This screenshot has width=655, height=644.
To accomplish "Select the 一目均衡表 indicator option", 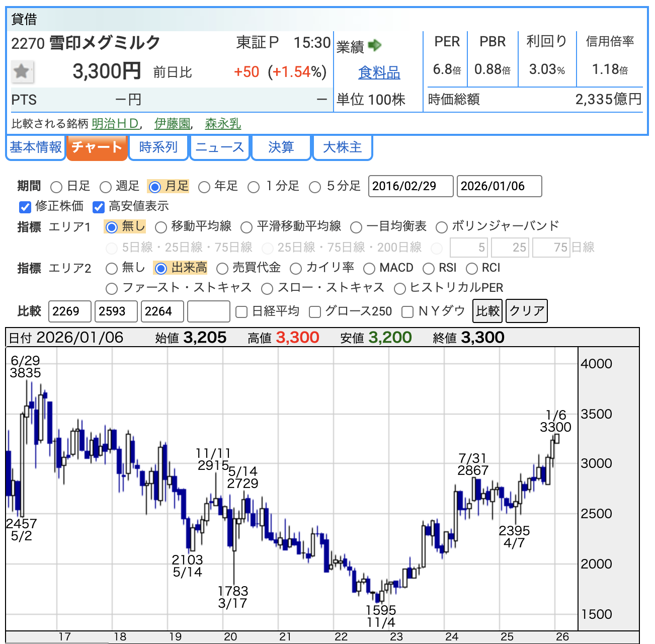I will click(x=356, y=227).
